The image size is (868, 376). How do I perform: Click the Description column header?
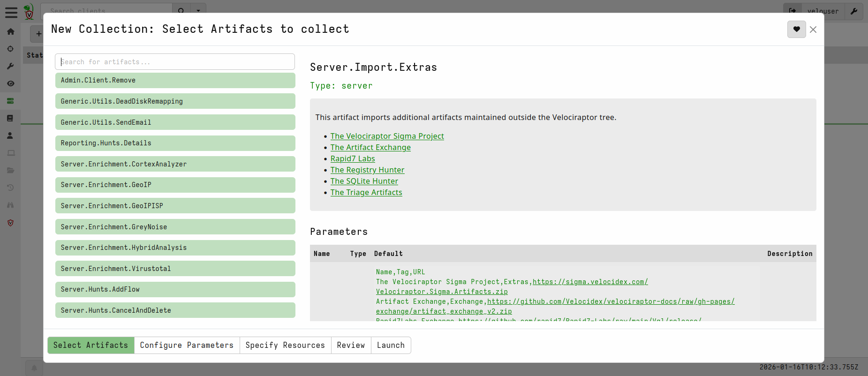tap(790, 254)
